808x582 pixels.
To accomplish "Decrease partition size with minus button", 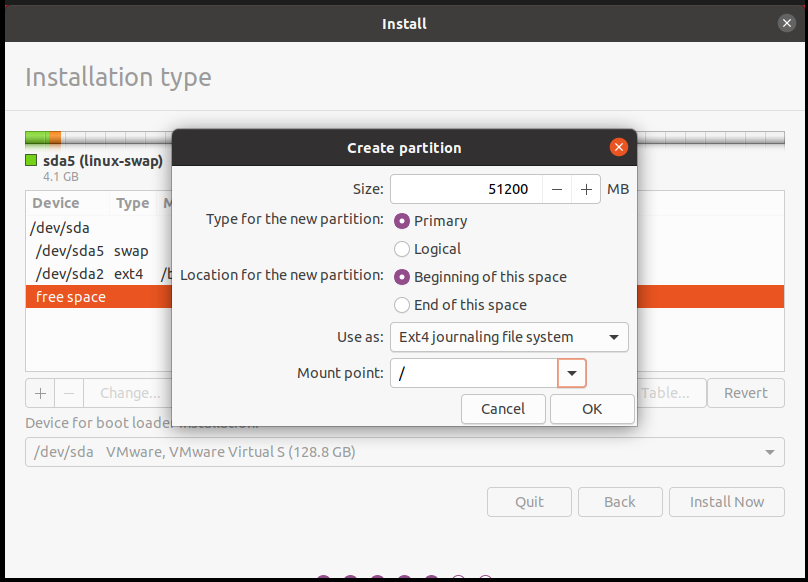I will coord(557,189).
